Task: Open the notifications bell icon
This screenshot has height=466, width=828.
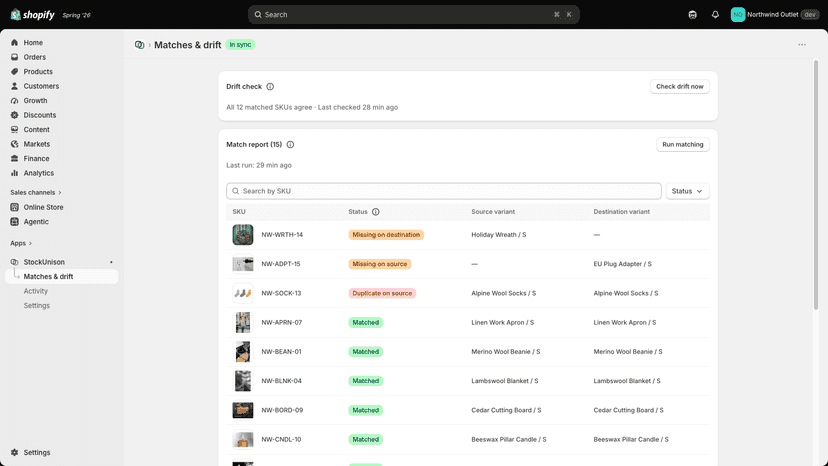Action: (715, 15)
